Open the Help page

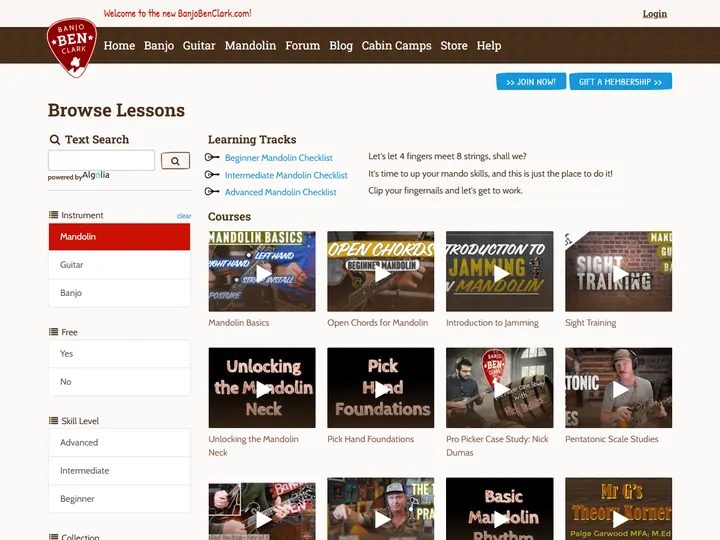[489, 45]
